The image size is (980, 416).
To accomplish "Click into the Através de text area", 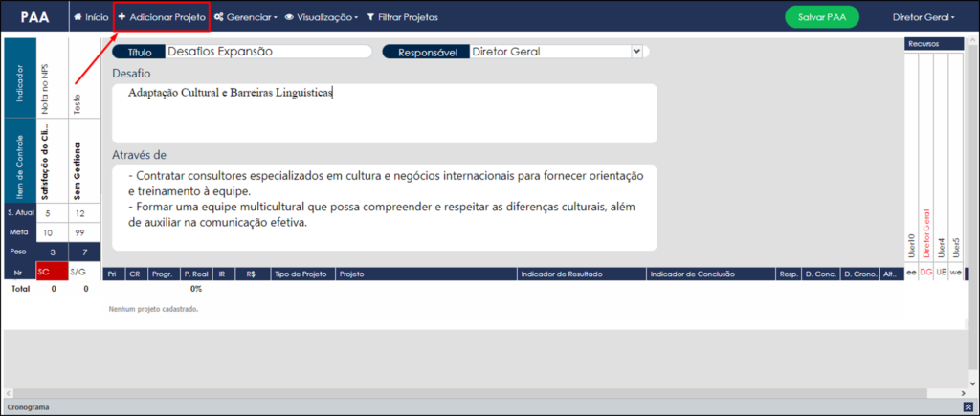I will point(385,208).
